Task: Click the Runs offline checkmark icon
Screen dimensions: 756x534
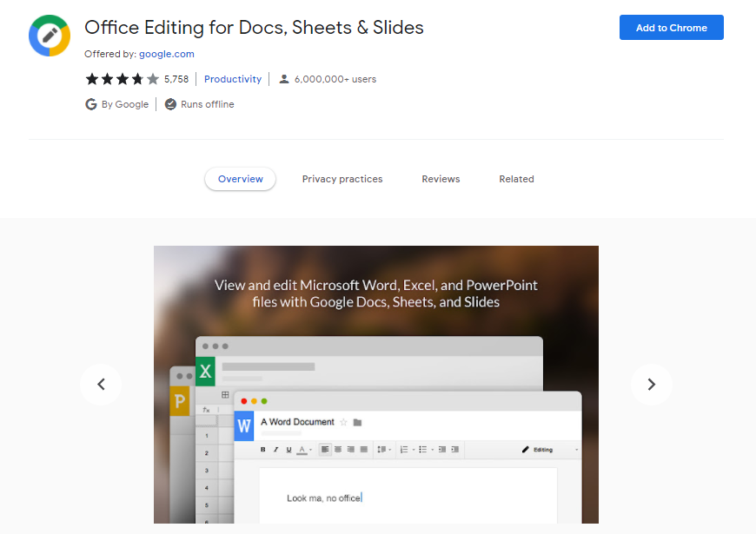Action: click(x=170, y=104)
